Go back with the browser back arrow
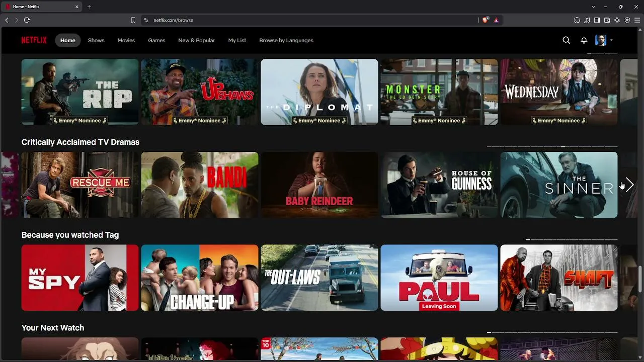 click(x=7, y=20)
